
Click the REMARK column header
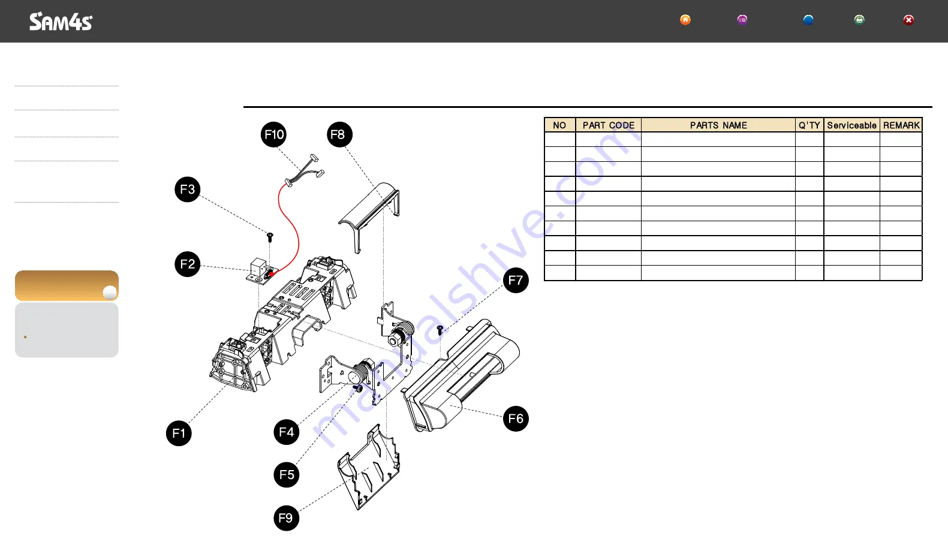click(901, 125)
